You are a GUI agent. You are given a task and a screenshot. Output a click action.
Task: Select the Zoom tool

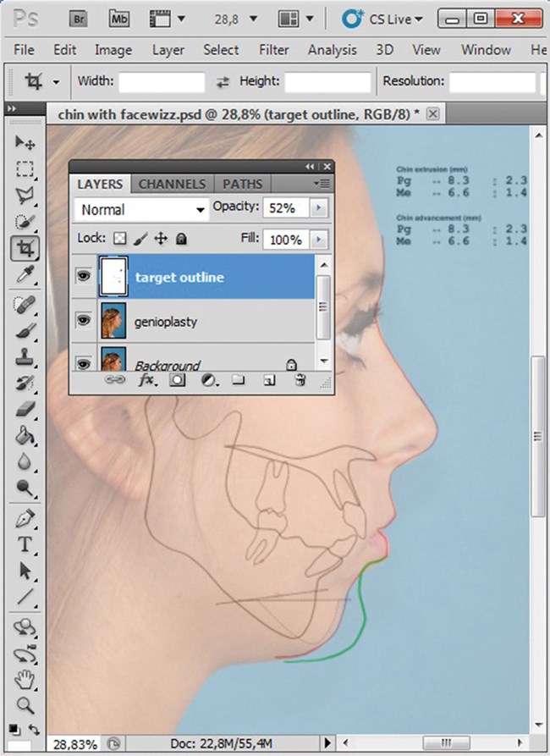(x=26, y=705)
